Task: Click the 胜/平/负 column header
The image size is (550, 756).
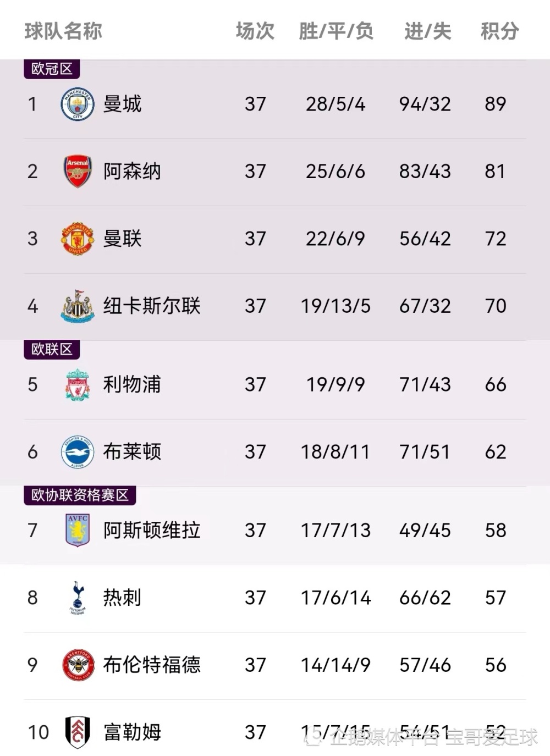Action: [336, 31]
